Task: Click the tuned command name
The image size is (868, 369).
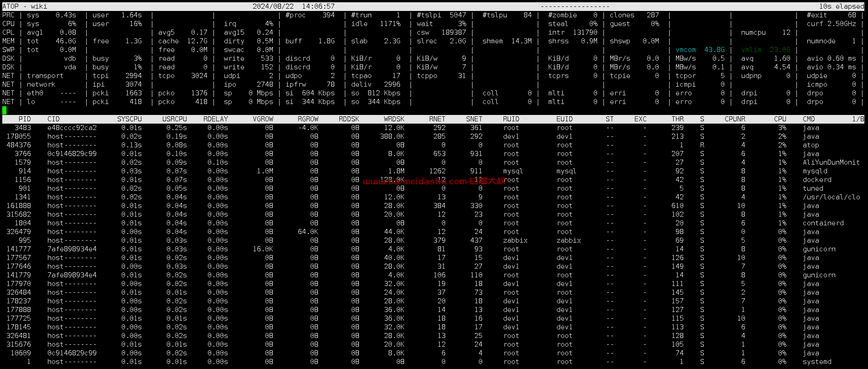Action: coord(813,188)
